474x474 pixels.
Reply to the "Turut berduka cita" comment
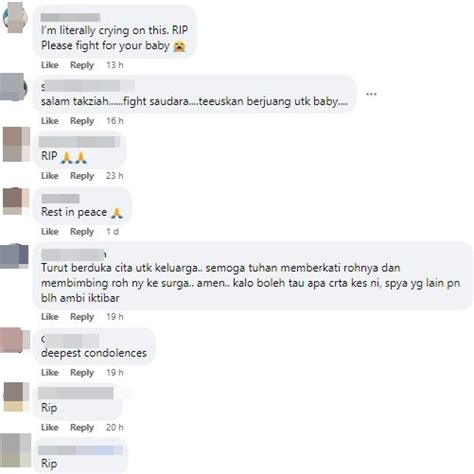tap(82, 317)
